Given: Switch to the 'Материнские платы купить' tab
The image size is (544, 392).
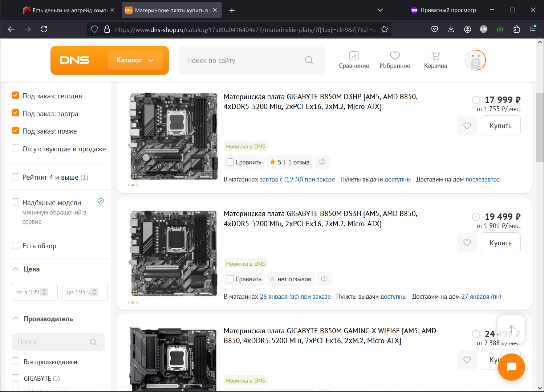Looking at the screenshot, I should 171,11.
